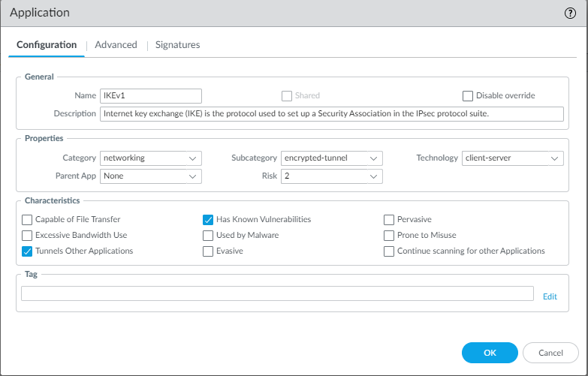Screen dimensions: 588x376
Task: Open the Advanced tab
Action: coord(116,44)
